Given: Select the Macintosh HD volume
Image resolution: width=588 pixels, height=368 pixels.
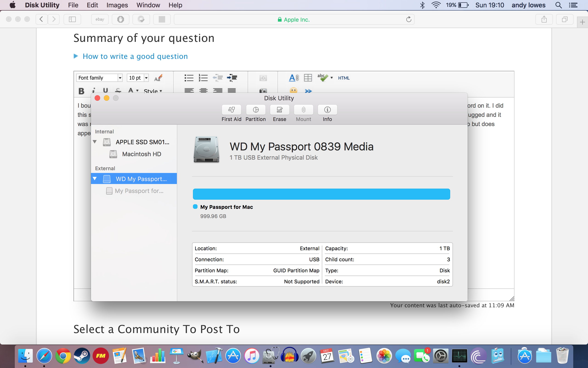Looking at the screenshot, I should tap(134, 154).
